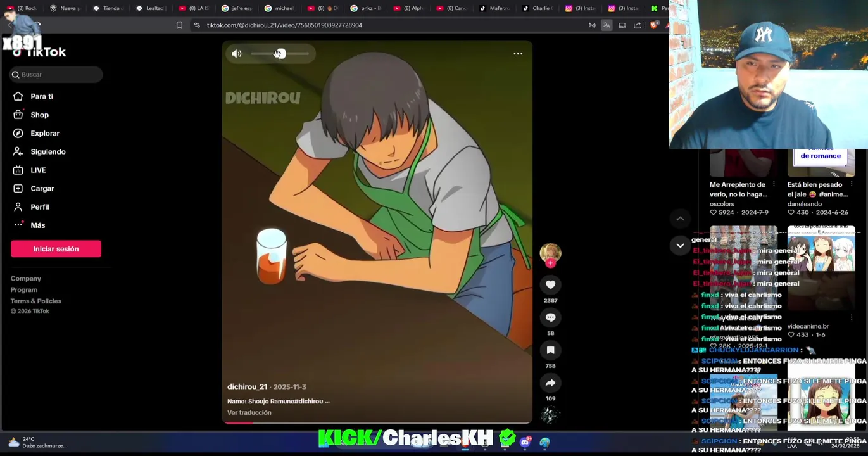Open the spinning sound disc icon
The height and width of the screenshot is (456, 868).
(550, 415)
